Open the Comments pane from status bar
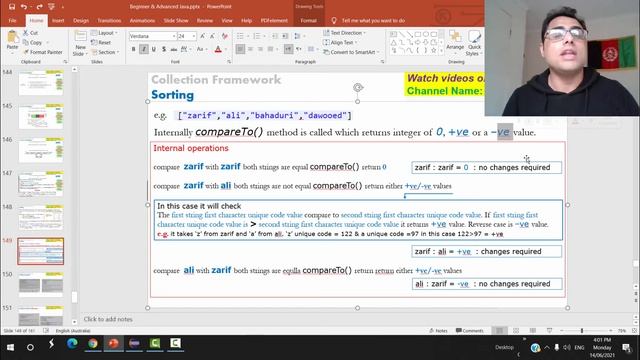Screen dimensions: 640x360 470,331
